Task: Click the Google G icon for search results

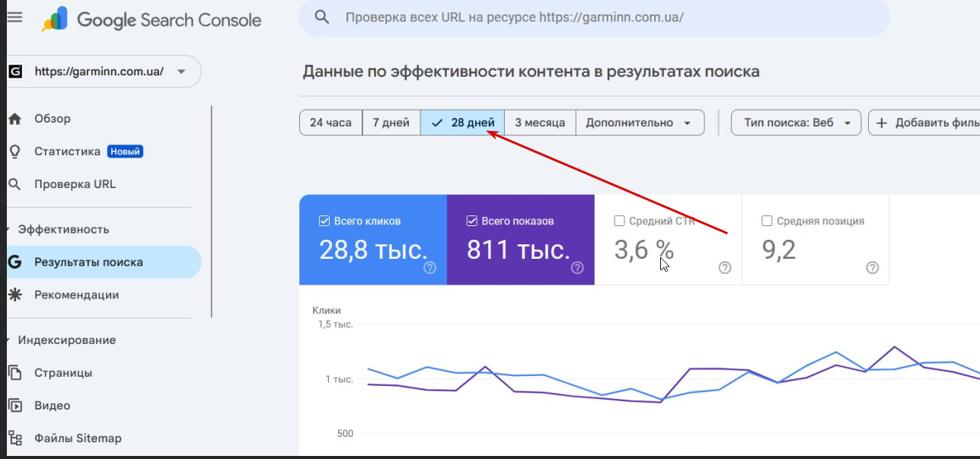Action: pos(14,263)
